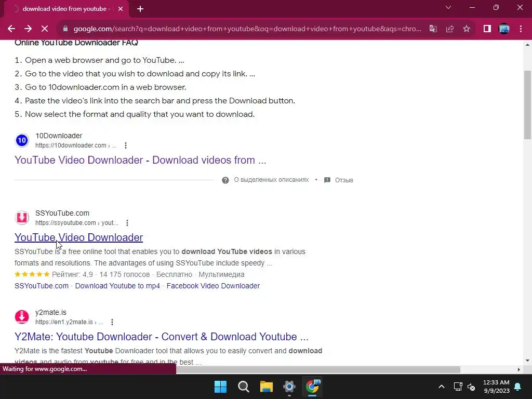Click the y2mate.is favicon
The image size is (532, 399).
point(22,317)
